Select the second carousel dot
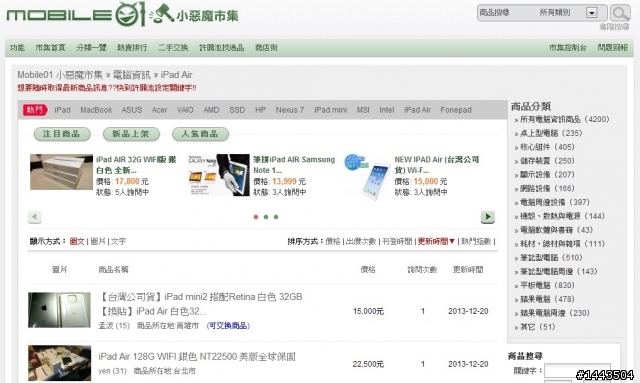Screen dimensions: 640x383 click(266, 217)
